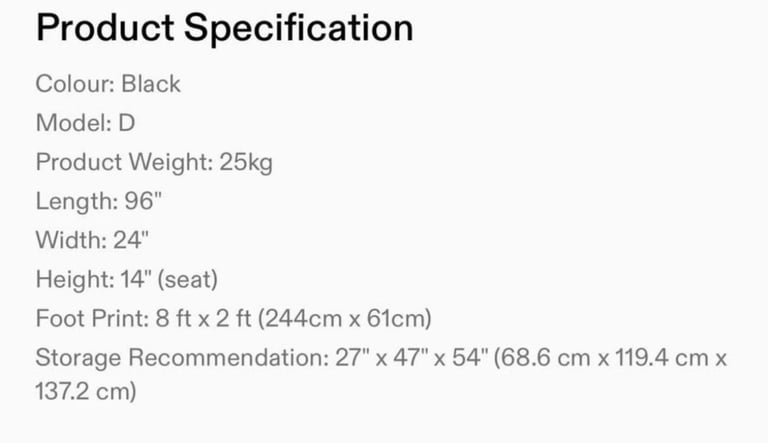The image size is (768, 443).
Task: Click the (seat) note in Height row
Action: click(x=188, y=280)
